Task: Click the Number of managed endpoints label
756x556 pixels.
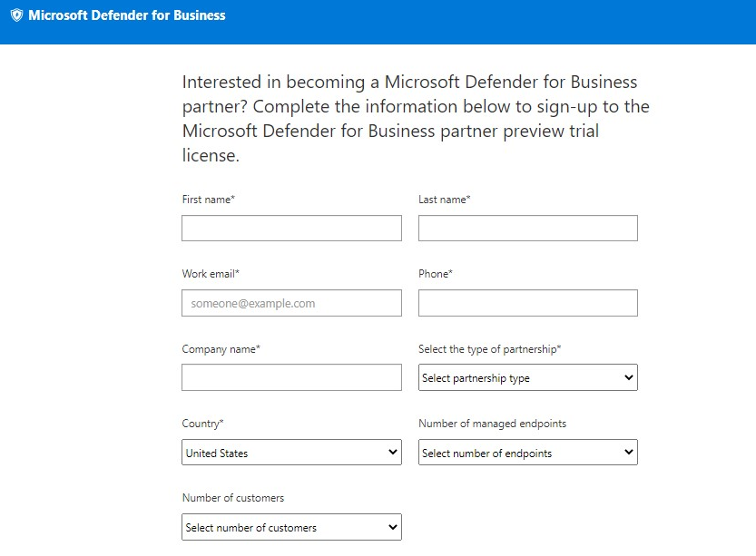Action: [492, 424]
